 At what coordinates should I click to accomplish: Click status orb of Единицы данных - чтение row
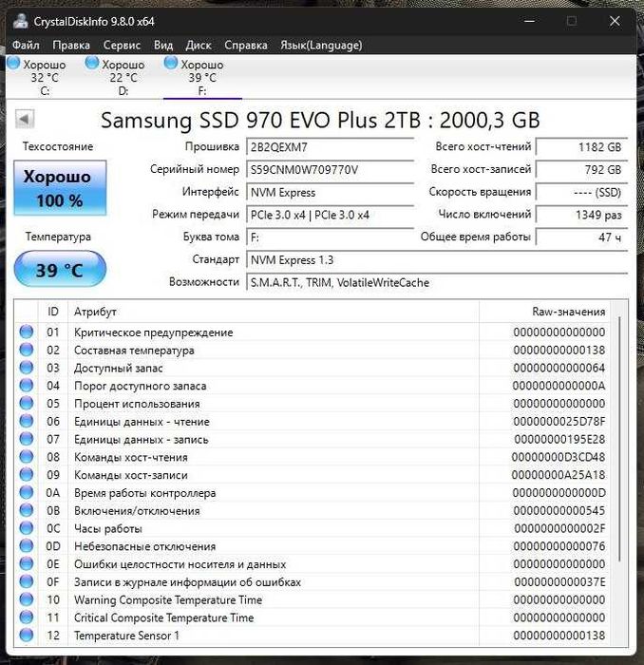point(27,421)
